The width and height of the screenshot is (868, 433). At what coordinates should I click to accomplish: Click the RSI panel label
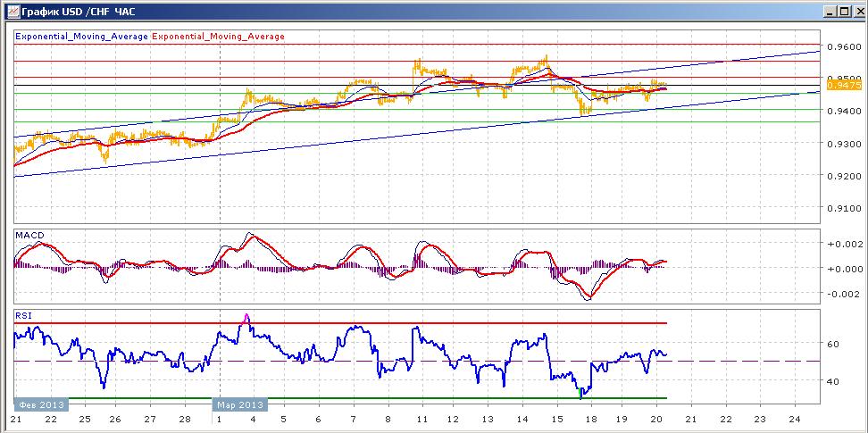[x=22, y=316]
